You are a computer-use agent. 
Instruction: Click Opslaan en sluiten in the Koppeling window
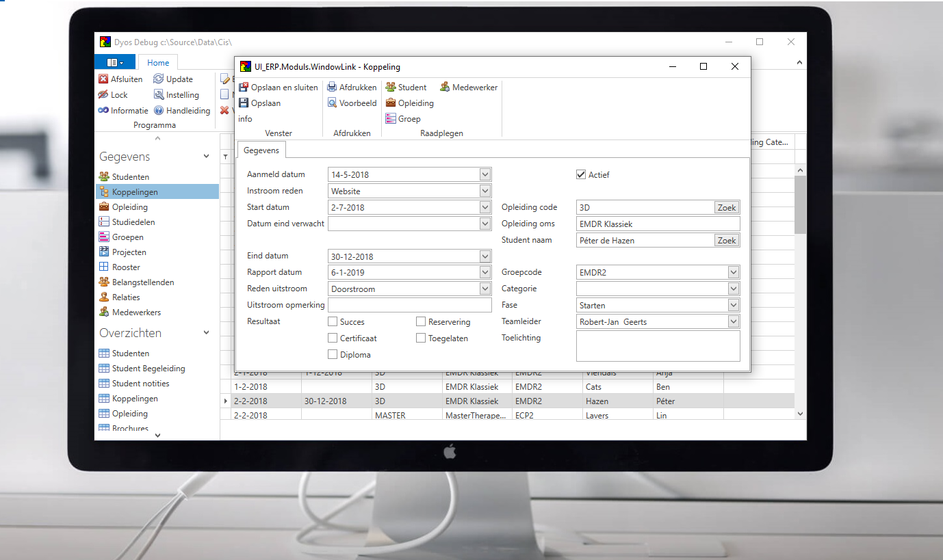pyautogui.click(x=279, y=88)
